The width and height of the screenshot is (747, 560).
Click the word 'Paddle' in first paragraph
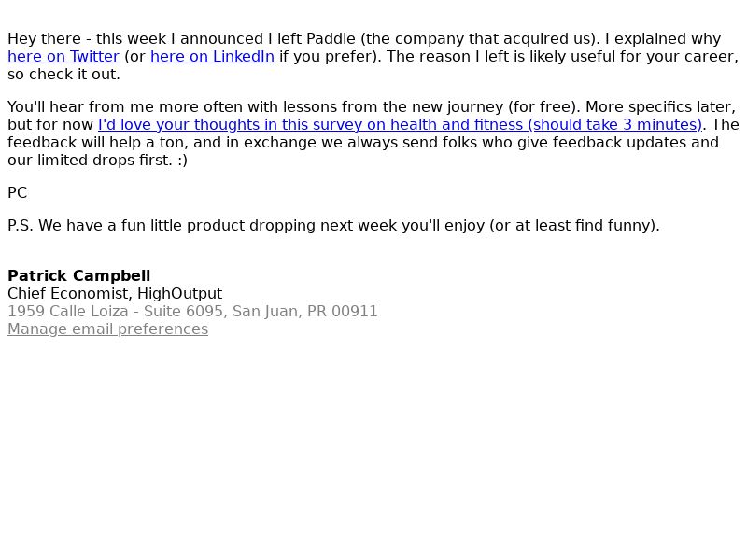(331, 39)
